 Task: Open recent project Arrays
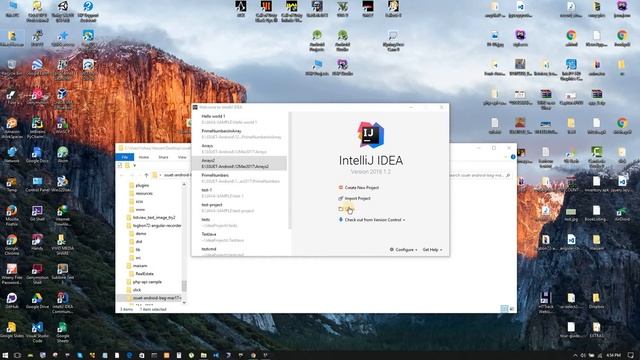tap(240, 149)
